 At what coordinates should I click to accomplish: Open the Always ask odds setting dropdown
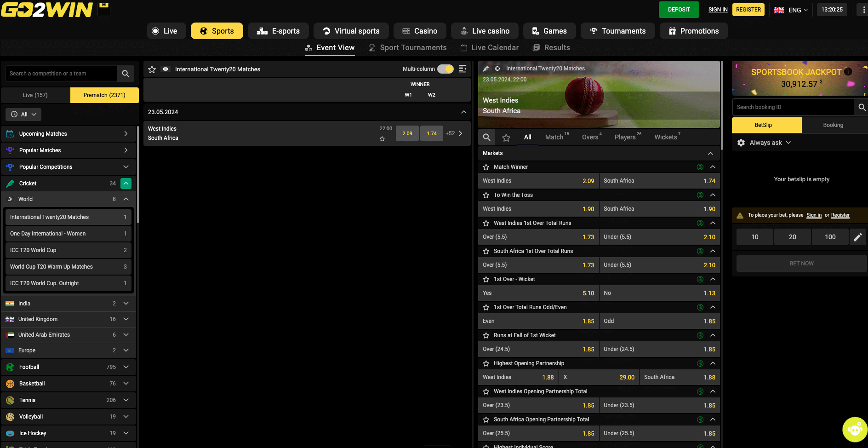tap(770, 143)
